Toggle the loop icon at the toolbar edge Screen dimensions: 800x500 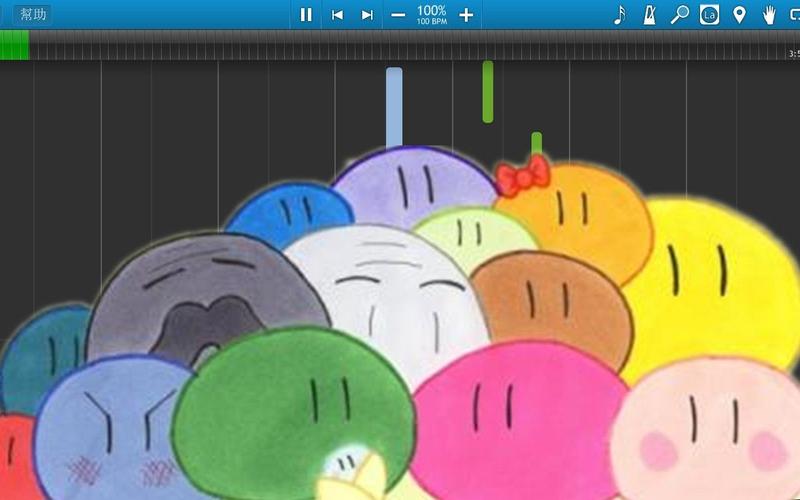pyautogui.click(x=794, y=15)
